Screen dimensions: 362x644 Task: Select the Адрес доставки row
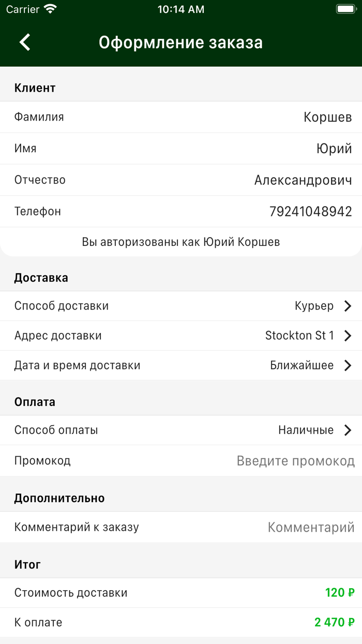click(x=181, y=335)
